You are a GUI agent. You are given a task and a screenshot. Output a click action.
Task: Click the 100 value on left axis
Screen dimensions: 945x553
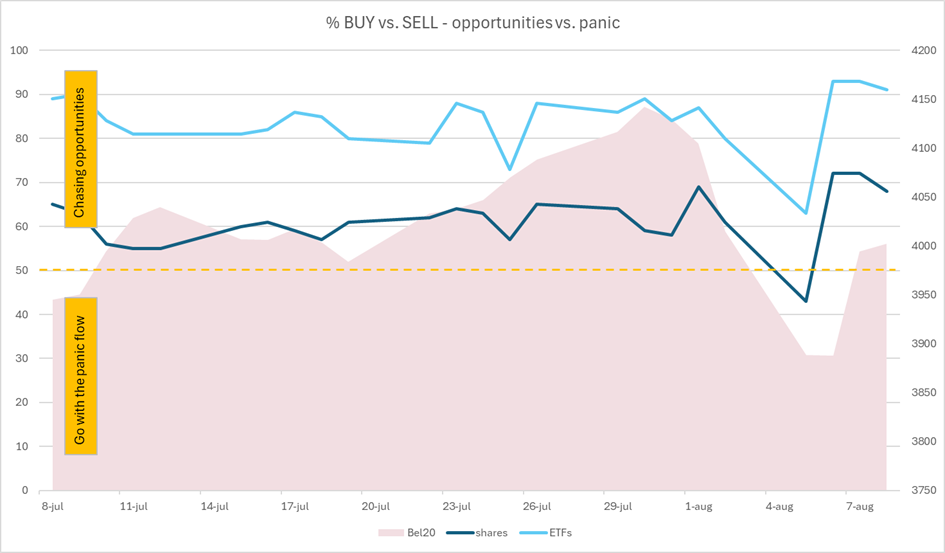click(x=19, y=51)
